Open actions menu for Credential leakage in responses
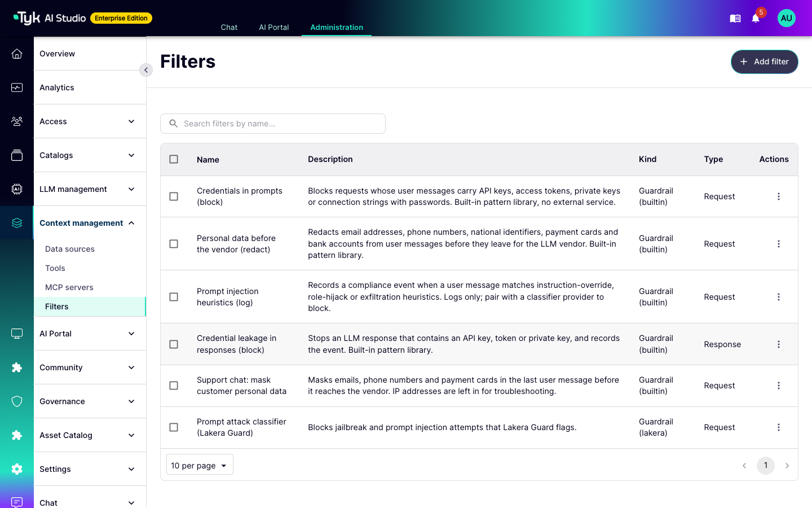 point(779,344)
